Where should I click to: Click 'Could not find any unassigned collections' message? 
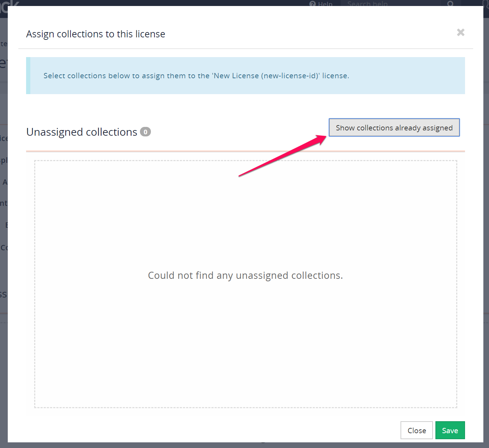tap(245, 275)
